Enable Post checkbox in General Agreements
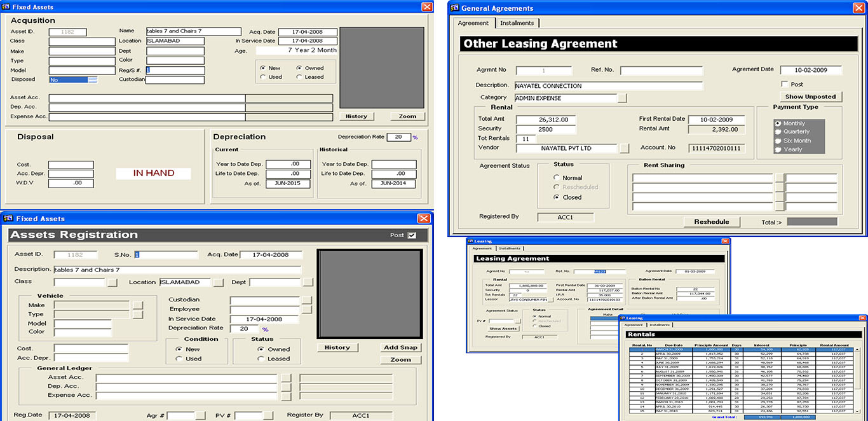Image resolution: width=868 pixels, height=421 pixels. pos(785,84)
